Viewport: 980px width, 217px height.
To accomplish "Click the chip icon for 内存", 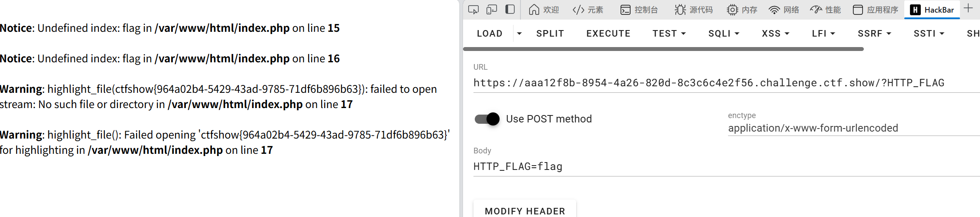I will pyautogui.click(x=732, y=10).
